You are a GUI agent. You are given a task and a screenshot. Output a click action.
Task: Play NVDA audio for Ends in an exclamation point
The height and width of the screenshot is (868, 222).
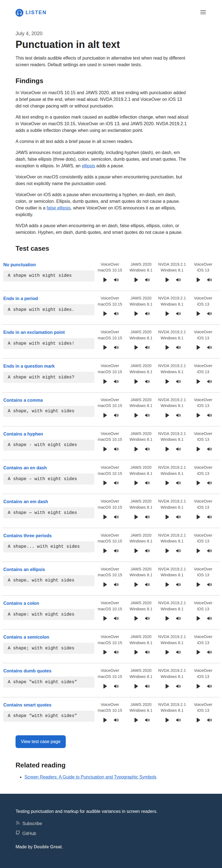167,347
